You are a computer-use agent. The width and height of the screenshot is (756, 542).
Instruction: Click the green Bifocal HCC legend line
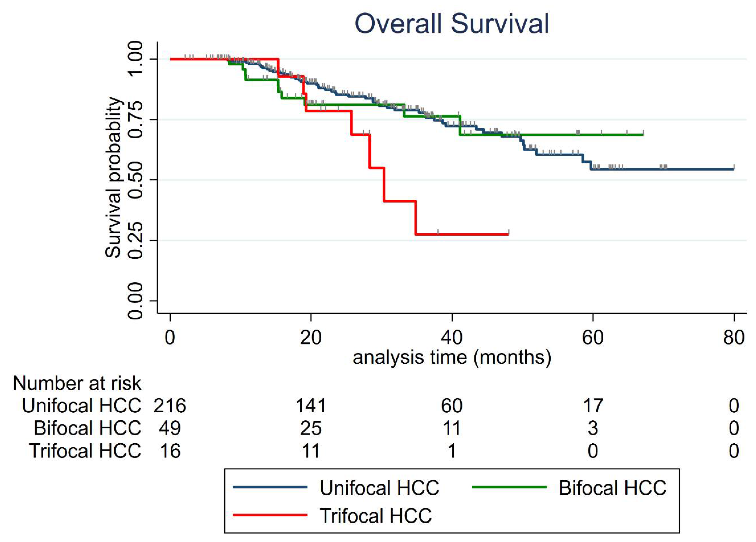pos(509,487)
